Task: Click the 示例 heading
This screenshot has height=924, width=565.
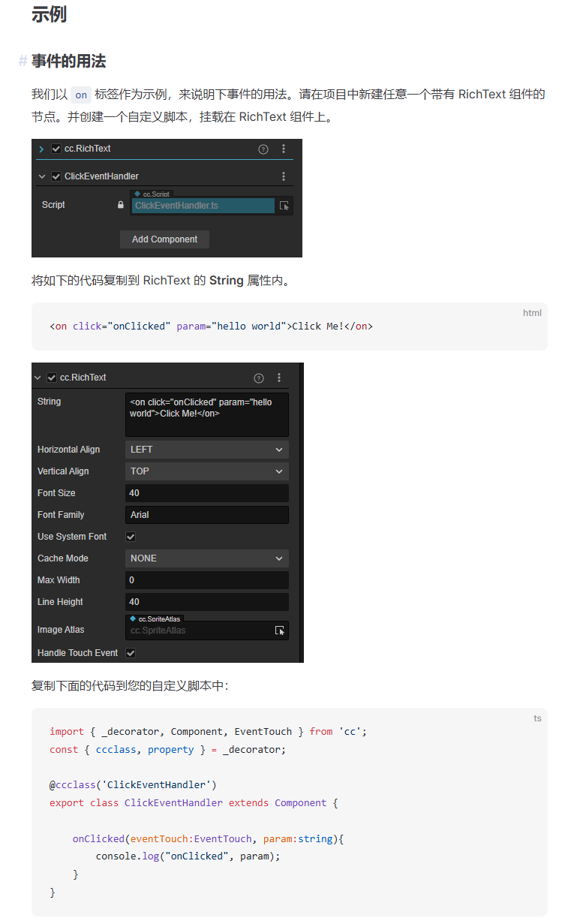Action: [49, 14]
